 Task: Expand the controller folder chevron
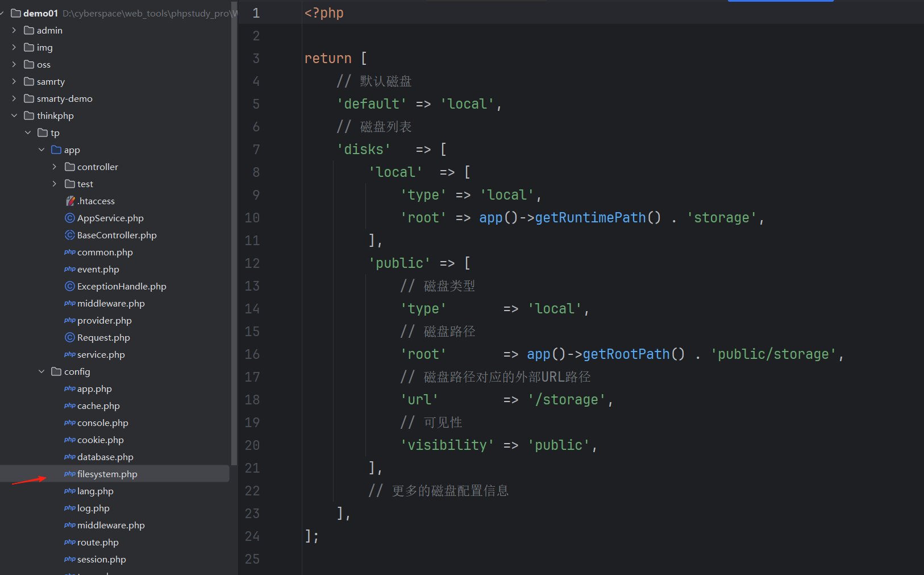55,167
